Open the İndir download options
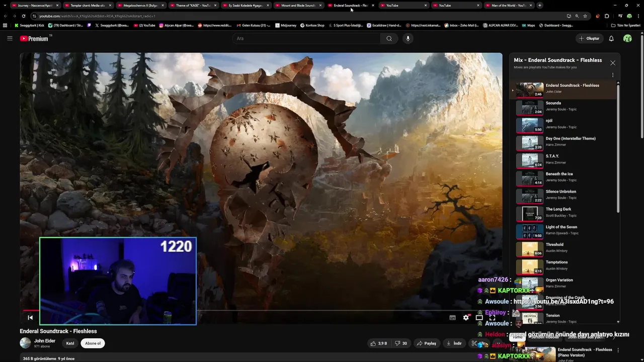Image resolution: width=644 pixels, height=362 pixels. click(454, 343)
